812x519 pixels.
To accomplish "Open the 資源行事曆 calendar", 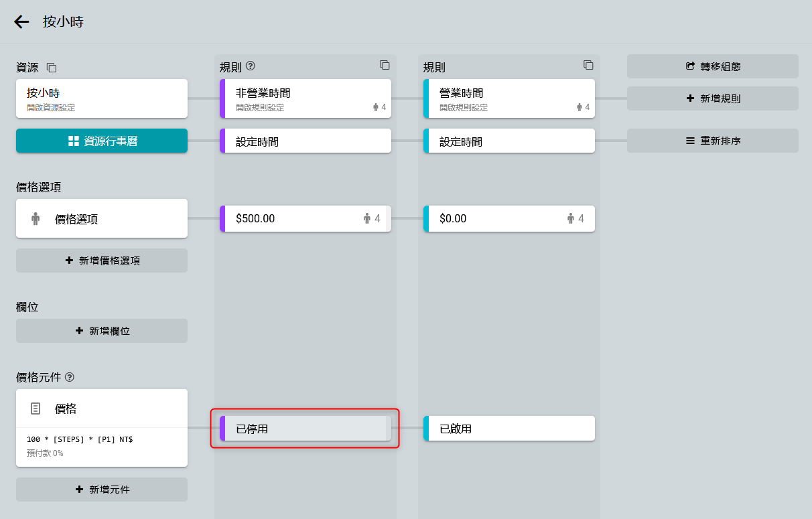I will [102, 141].
